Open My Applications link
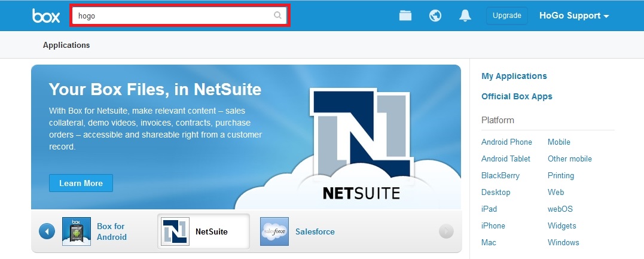This screenshot has height=259, width=644. coord(514,76)
